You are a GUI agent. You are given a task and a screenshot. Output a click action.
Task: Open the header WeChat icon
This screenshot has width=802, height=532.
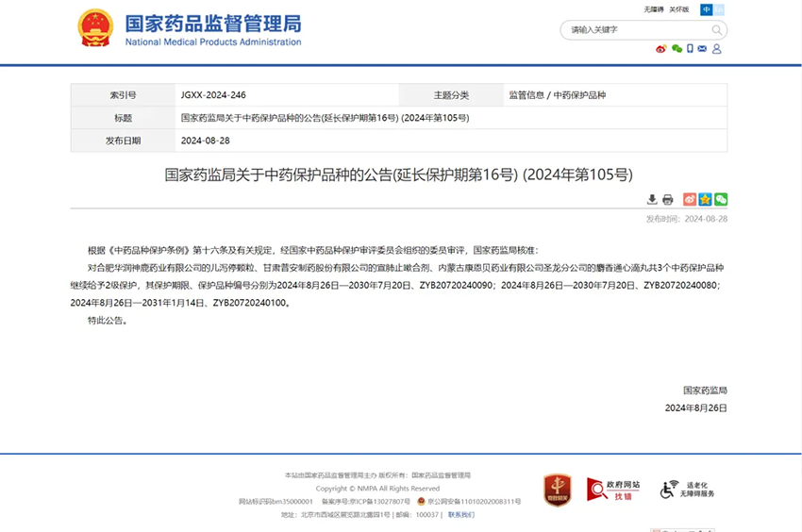[677, 49]
